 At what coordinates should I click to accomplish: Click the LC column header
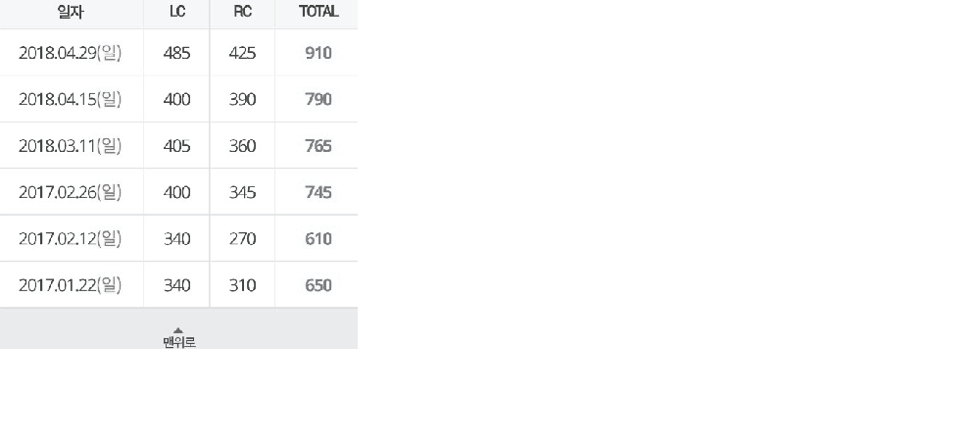[x=177, y=11]
